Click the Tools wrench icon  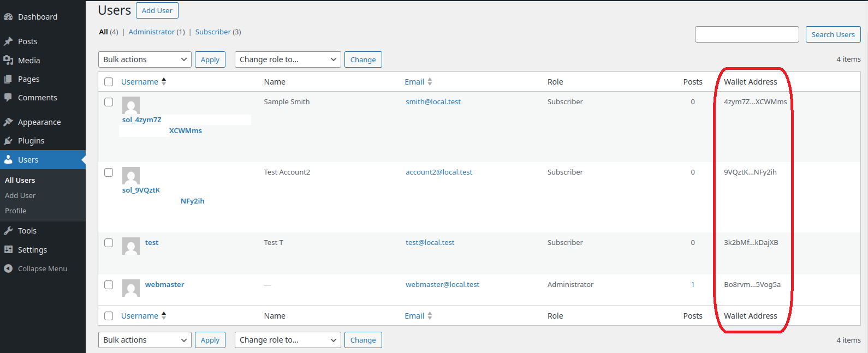[8, 231]
